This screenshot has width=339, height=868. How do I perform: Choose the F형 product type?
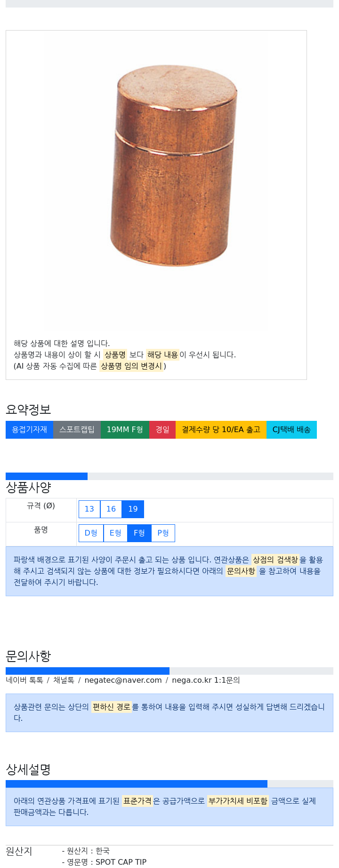[139, 533]
